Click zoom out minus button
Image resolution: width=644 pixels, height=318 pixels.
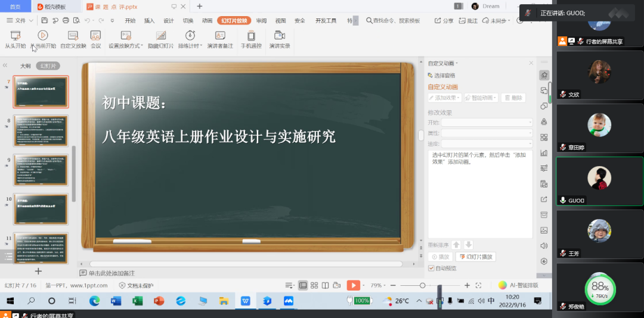click(393, 285)
